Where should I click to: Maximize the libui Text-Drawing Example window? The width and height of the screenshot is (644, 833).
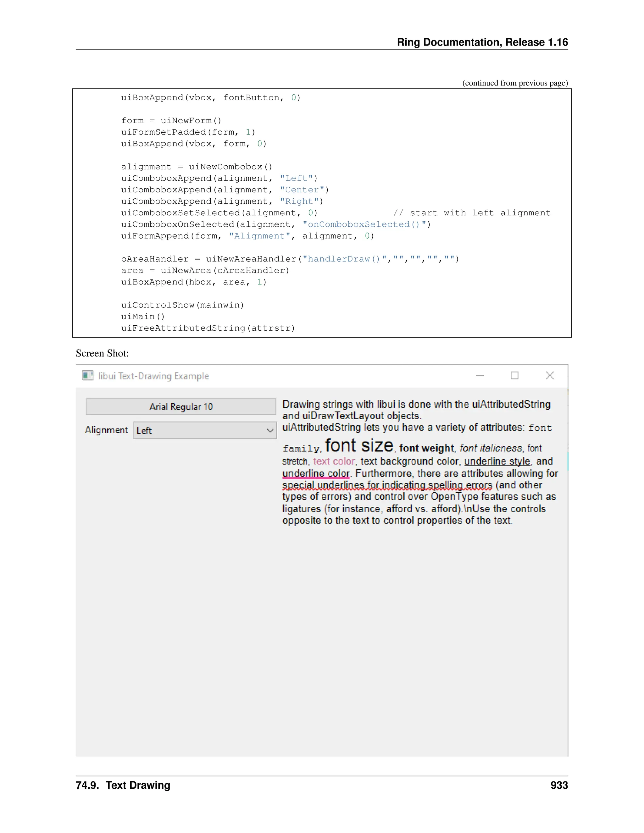pos(514,376)
